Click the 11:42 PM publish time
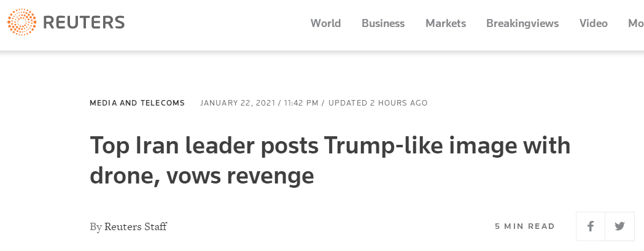Viewport: 644px width, 251px height. 301,103
